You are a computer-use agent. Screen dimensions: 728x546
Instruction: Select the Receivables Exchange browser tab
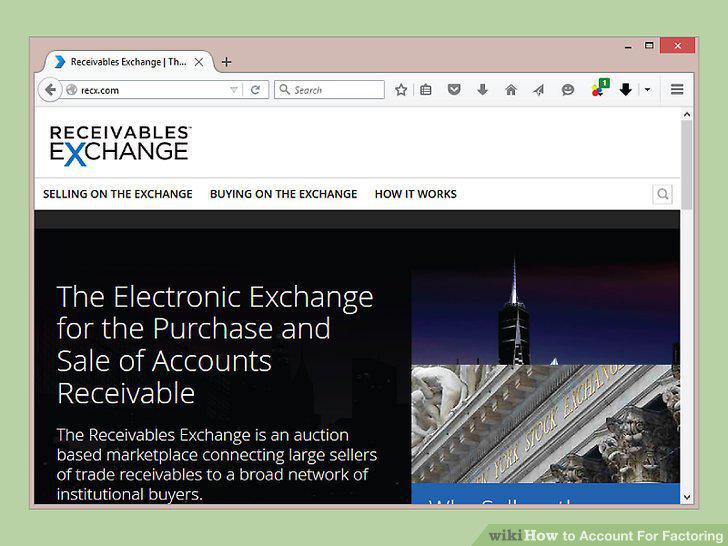click(128, 62)
